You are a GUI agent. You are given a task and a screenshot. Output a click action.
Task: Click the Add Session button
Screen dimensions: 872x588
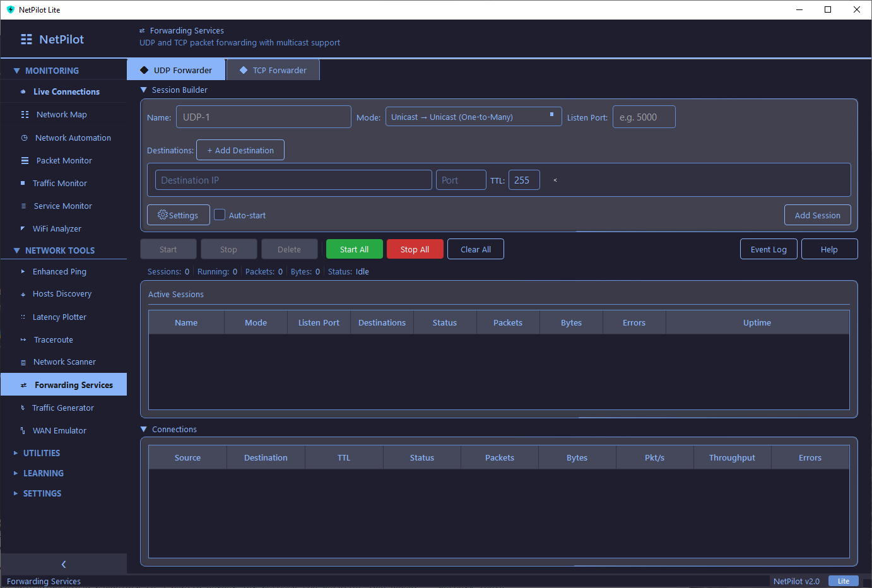[x=817, y=215]
